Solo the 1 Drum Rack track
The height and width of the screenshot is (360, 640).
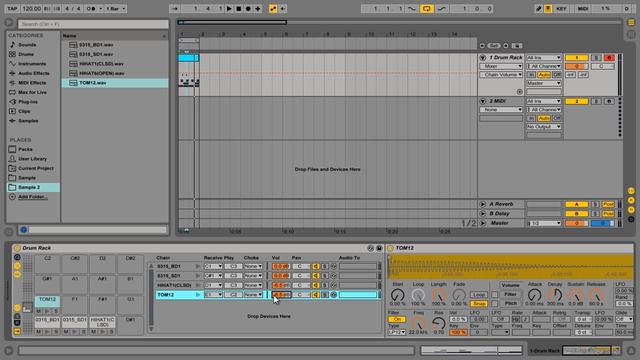pos(596,58)
